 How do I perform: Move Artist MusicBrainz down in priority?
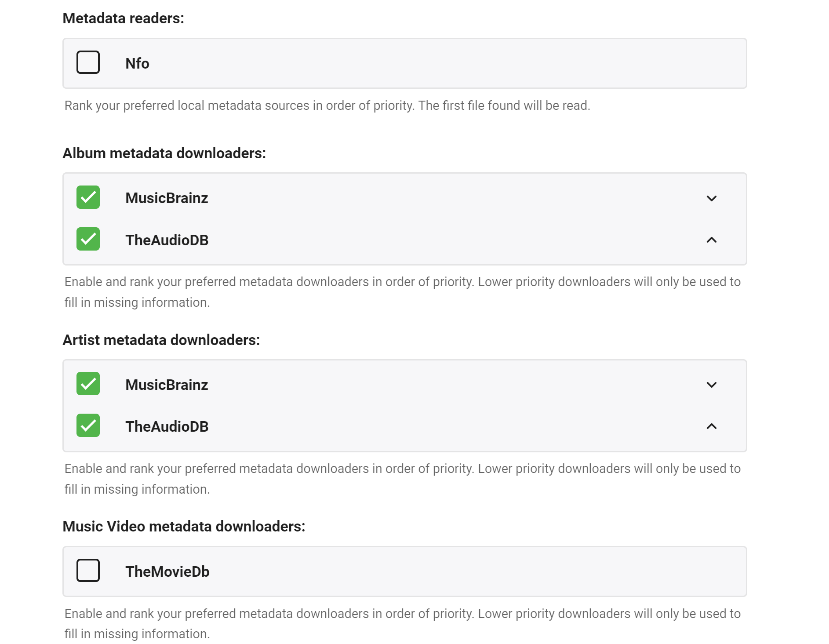tap(711, 385)
